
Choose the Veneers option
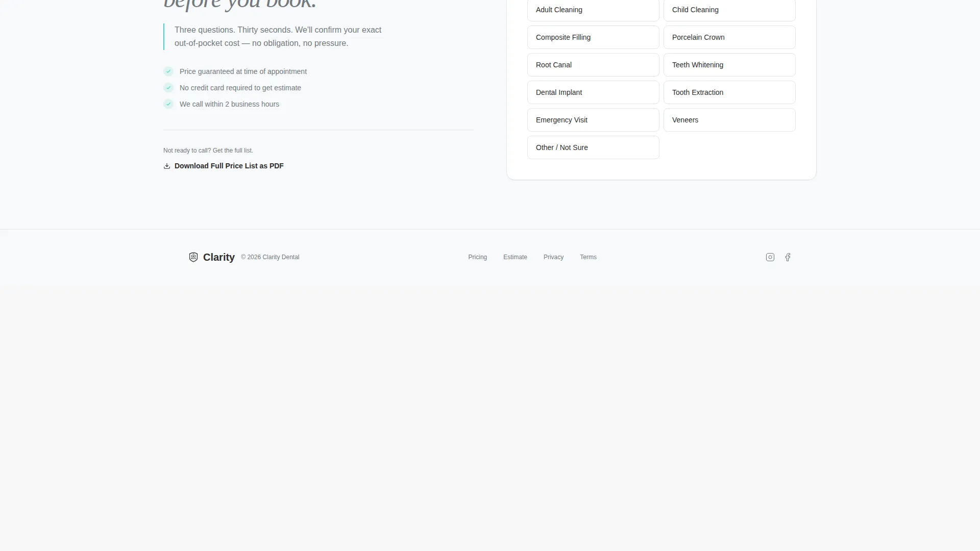point(729,120)
